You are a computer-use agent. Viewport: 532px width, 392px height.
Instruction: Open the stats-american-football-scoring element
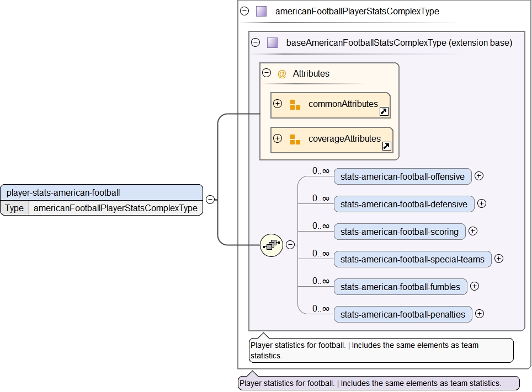coord(399,232)
